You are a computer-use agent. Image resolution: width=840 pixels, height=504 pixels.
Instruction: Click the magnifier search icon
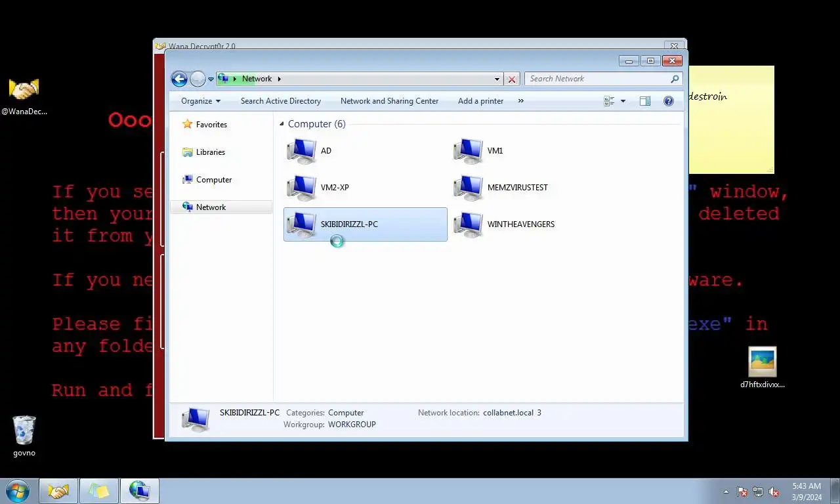pos(675,79)
